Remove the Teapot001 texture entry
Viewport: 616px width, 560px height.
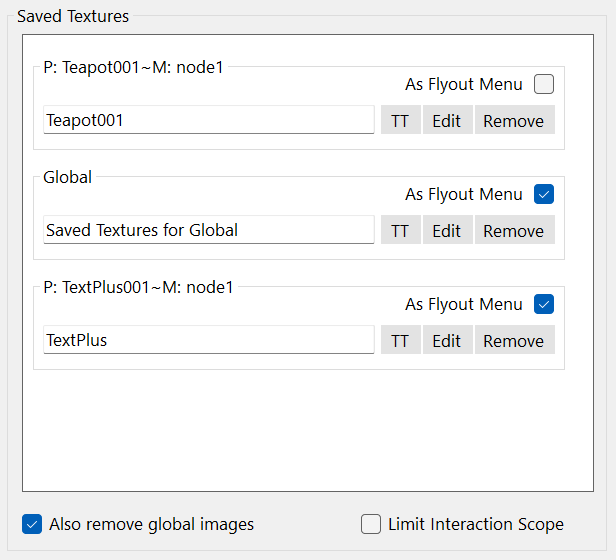tap(514, 121)
